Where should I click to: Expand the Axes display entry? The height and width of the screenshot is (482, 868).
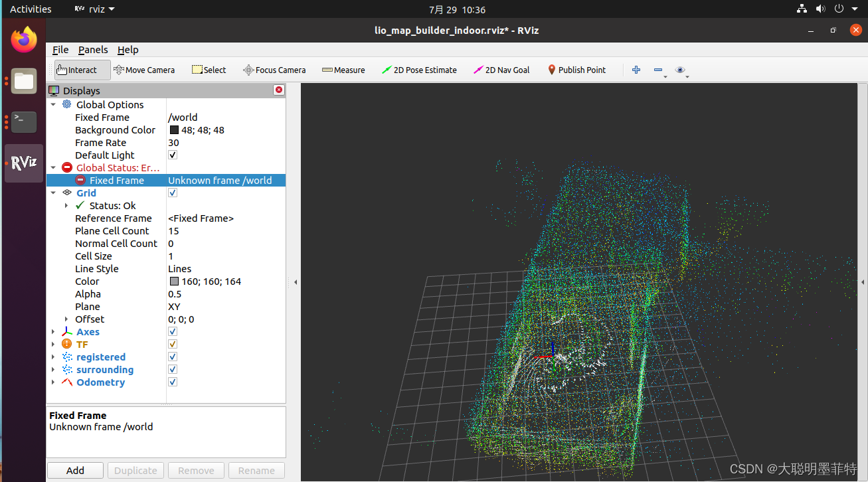pos(54,331)
